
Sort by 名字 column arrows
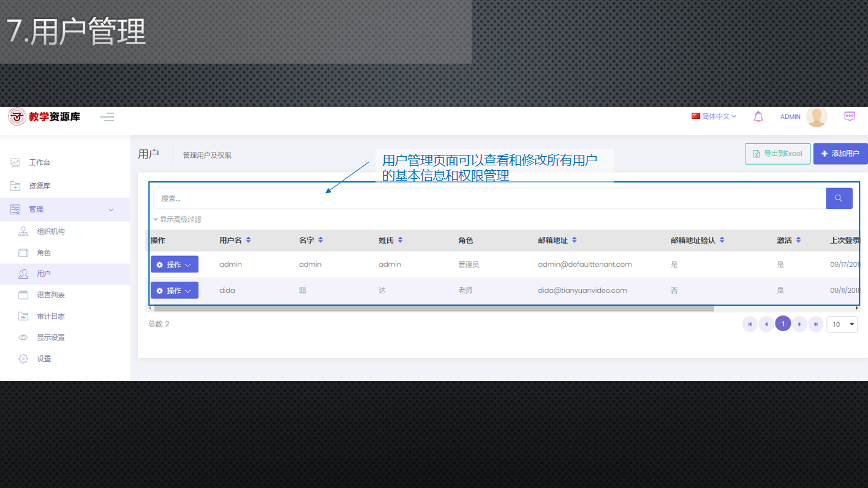pos(320,240)
